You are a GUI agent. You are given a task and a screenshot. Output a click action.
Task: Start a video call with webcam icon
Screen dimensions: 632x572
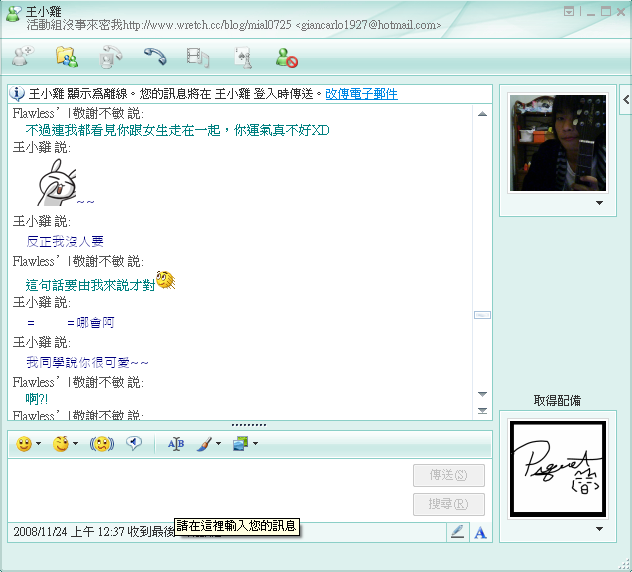[110, 56]
